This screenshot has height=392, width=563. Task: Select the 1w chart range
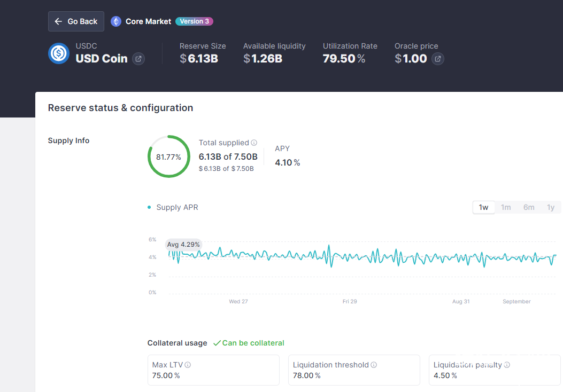(483, 207)
